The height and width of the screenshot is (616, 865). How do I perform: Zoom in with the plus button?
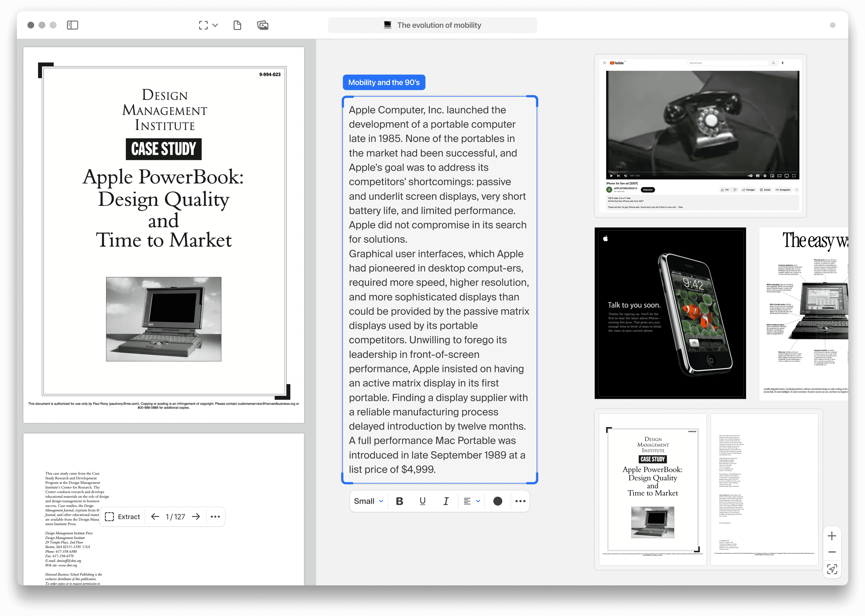[x=832, y=536]
